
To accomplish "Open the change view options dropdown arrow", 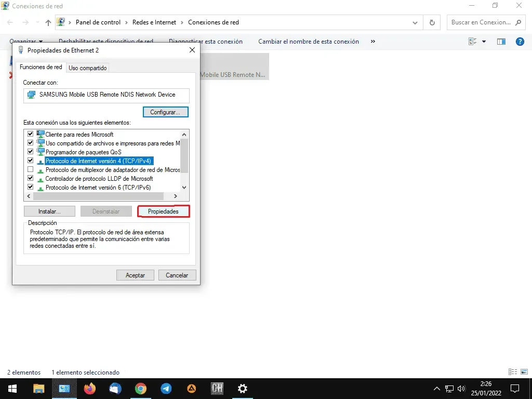I will point(484,42).
